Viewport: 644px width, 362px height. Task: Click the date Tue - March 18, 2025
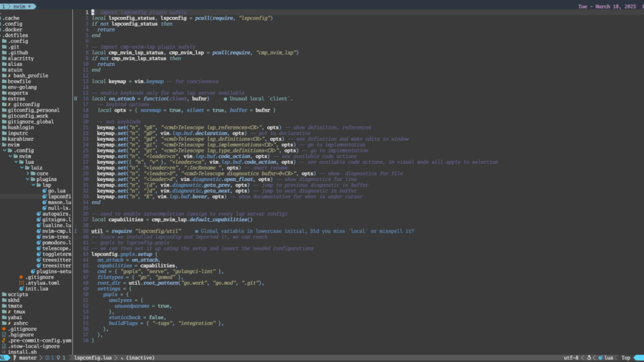pyautogui.click(x=607, y=6)
